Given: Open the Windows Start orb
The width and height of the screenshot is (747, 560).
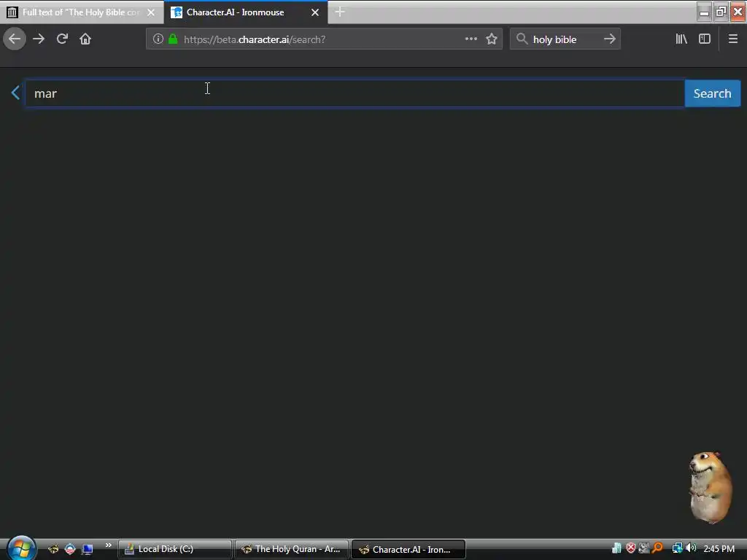Looking at the screenshot, I should point(21,548).
